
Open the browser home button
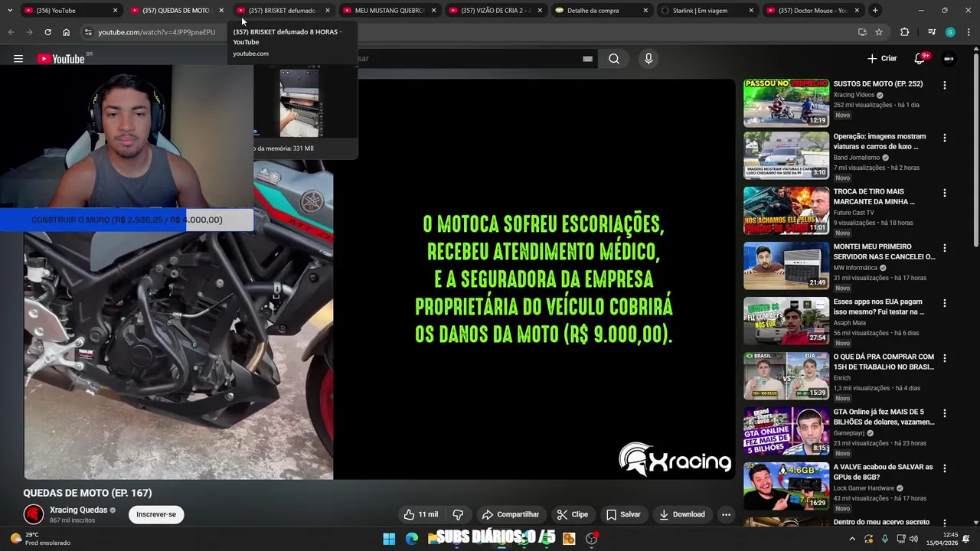click(x=66, y=32)
